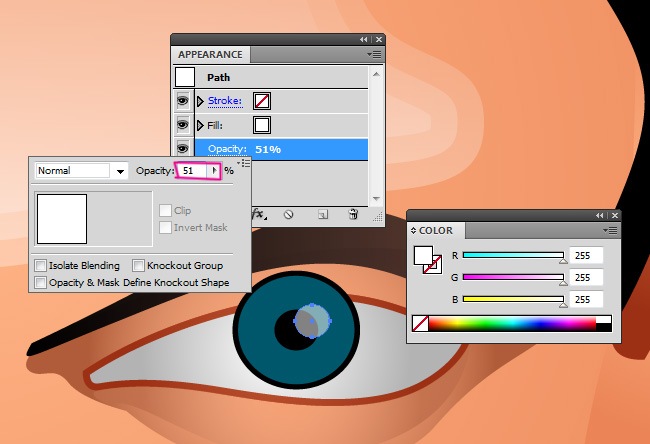The height and width of the screenshot is (444, 650).
Task: Enable the Isolate Blending checkbox
Action: (x=41, y=265)
